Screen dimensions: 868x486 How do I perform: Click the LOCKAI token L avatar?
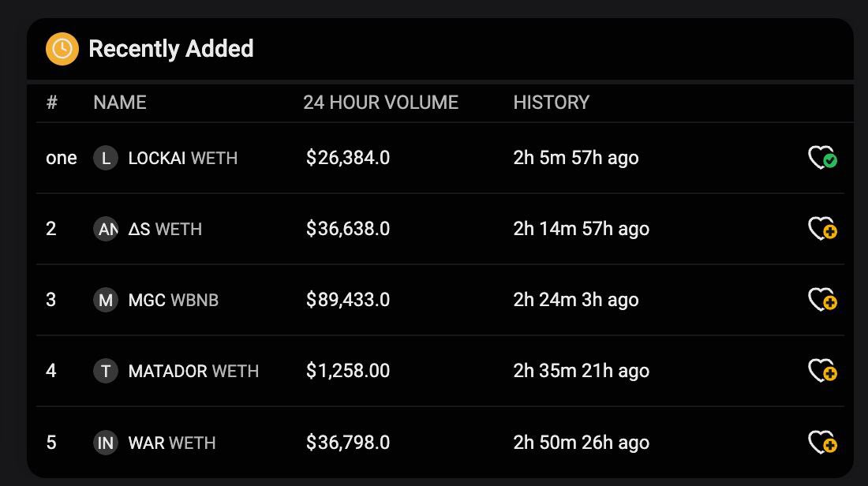[x=106, y=158]
